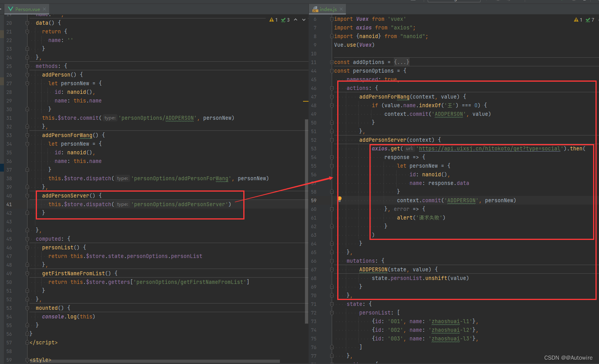Close the index.js tab

pyautogui.click(x=341, y=9)
